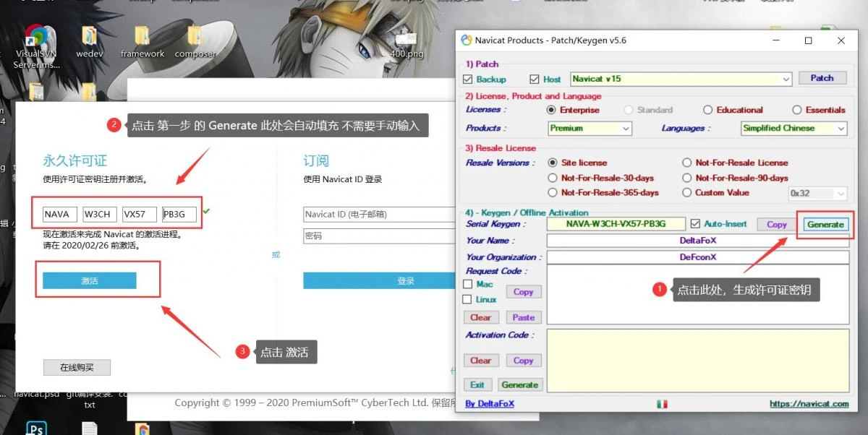Image resolution: width=868 pixels, height=435 pixels.
Task: Toggle the Backup checkbox in Patch section
Action: [467, 79]
